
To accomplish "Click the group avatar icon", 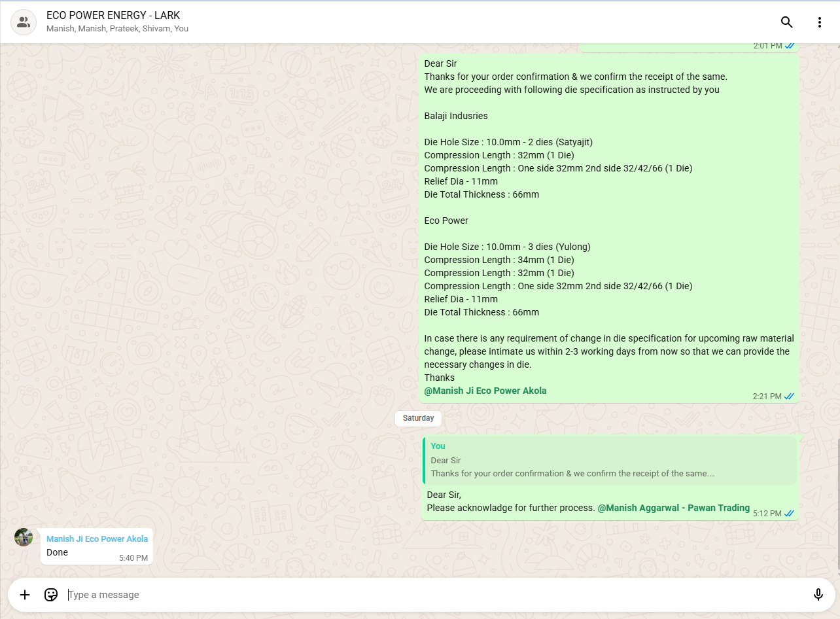I will (x=24, y=22).
